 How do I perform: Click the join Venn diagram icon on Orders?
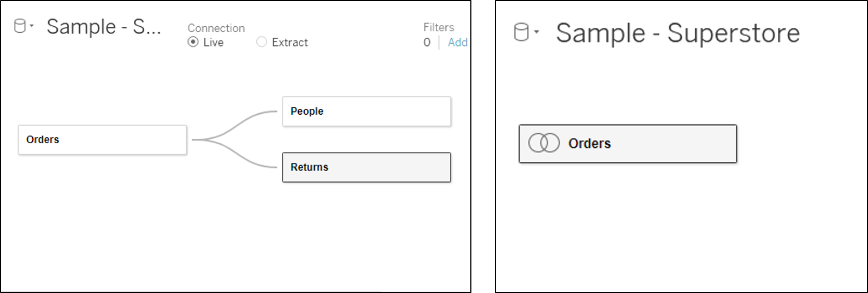click(544, 143)
